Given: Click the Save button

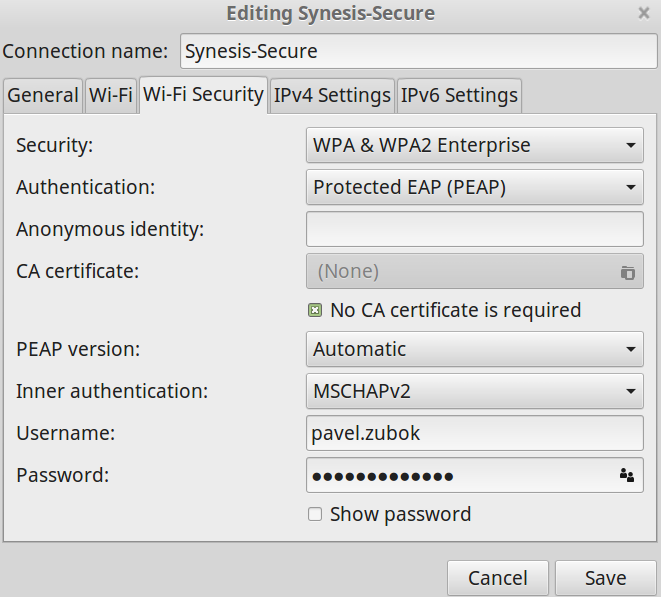Looking at the screenshot, I should 606,578.
